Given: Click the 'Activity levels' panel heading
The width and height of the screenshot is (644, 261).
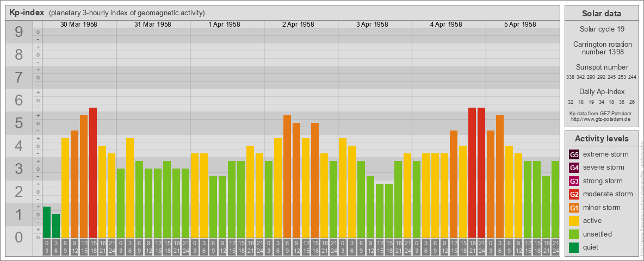Looking at the screenshot, I should [x=602, y=139].
